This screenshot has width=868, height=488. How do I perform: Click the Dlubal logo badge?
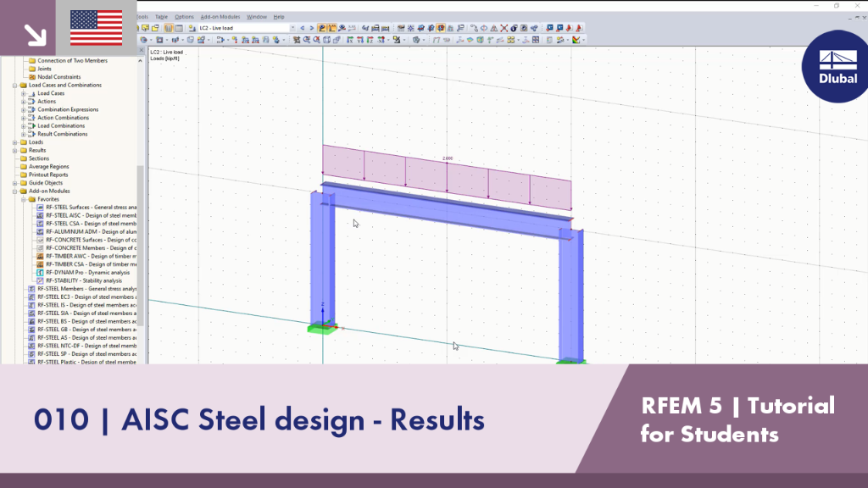click(835, 66)
